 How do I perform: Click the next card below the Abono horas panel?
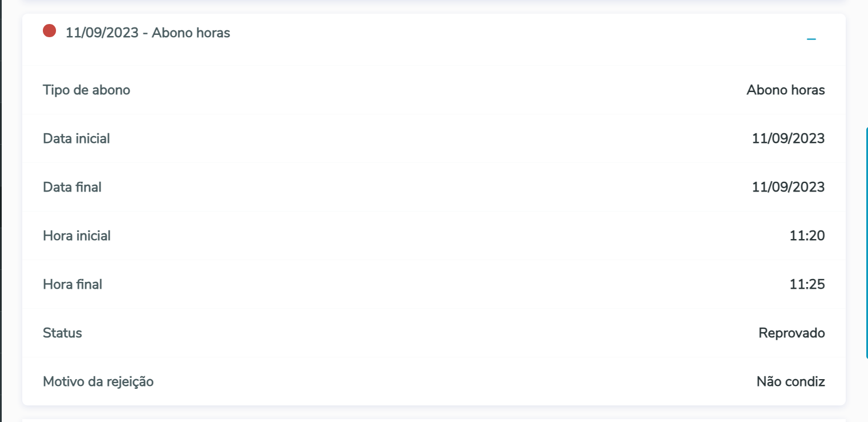434,420
